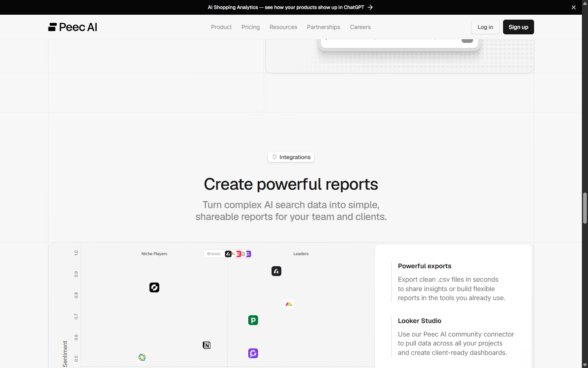This screenshot has width=588, height=368.
Task: Click the Log in button
Action: coord(486,27)
